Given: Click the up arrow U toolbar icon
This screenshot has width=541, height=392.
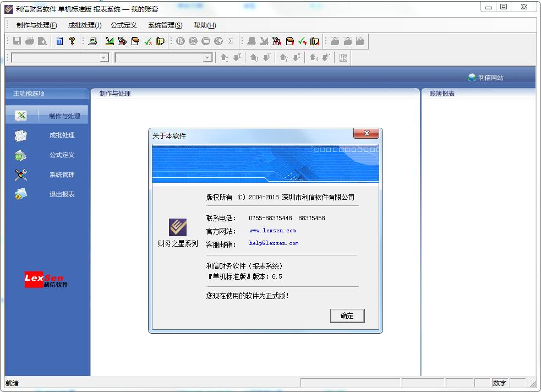Looking at the screenshot, I should tap(254, 58).
